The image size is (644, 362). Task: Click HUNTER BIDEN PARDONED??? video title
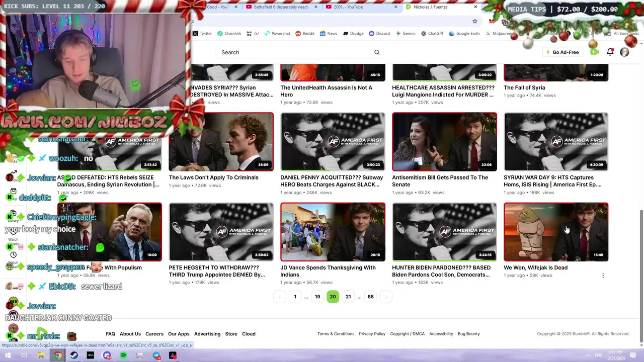click(x=441, y=271)
